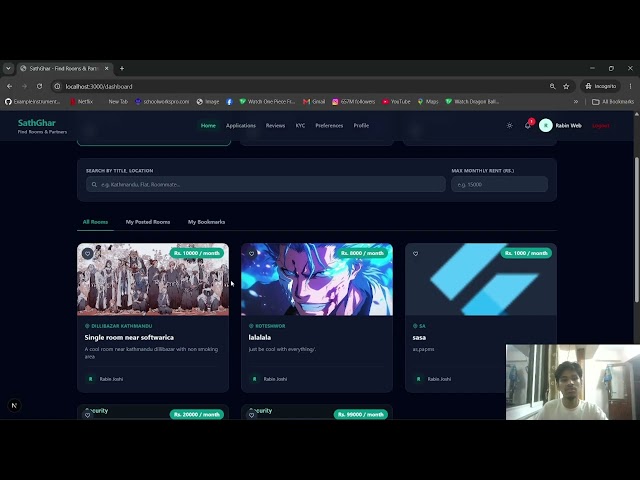Image resolution: width=640 pixels, height=480 pixels.
Task: Click the browser back arrow
Action: click(x=9, y=86)
